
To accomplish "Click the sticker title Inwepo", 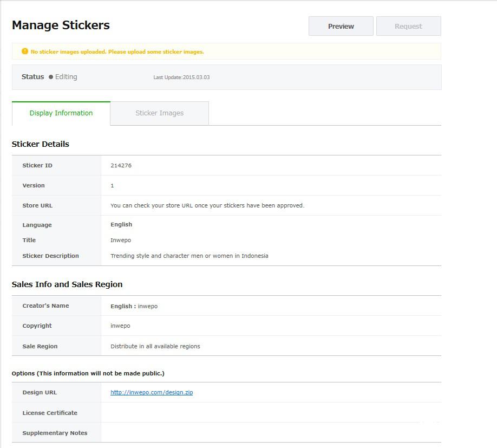I will pyautogui.click(x=121, y=240).
